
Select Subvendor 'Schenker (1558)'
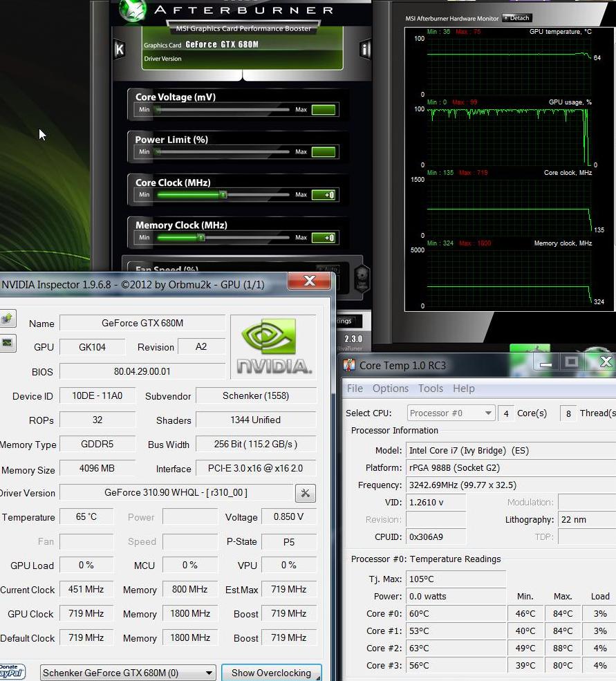256,395
